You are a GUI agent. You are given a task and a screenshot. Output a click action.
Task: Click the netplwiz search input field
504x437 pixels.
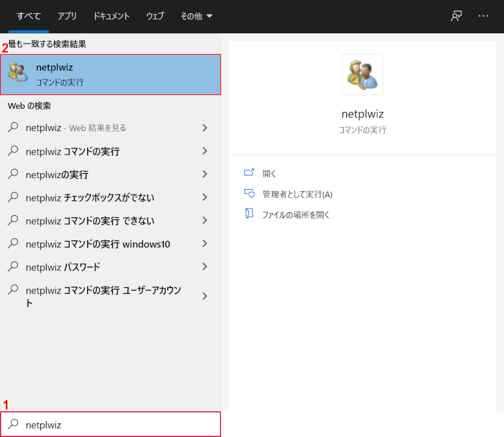point(120,424)
